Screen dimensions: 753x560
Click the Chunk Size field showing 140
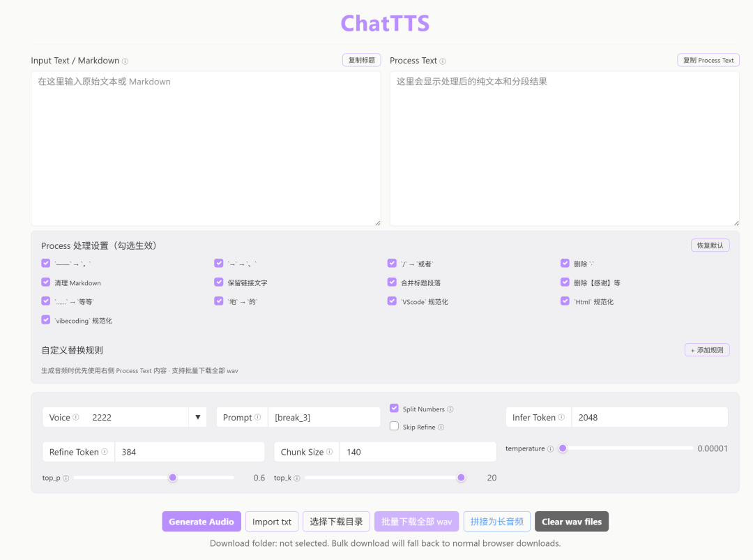click(x=418, y=451)
